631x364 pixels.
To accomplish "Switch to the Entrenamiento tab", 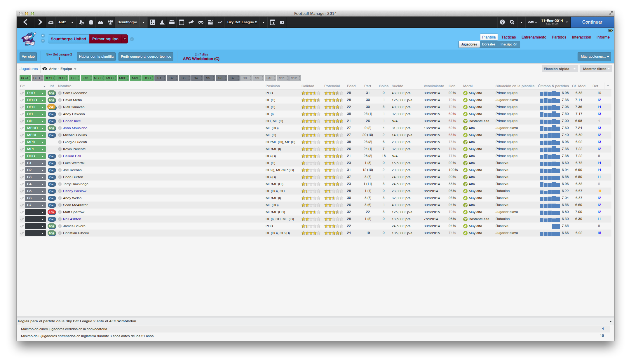I will tap(534, 37).
